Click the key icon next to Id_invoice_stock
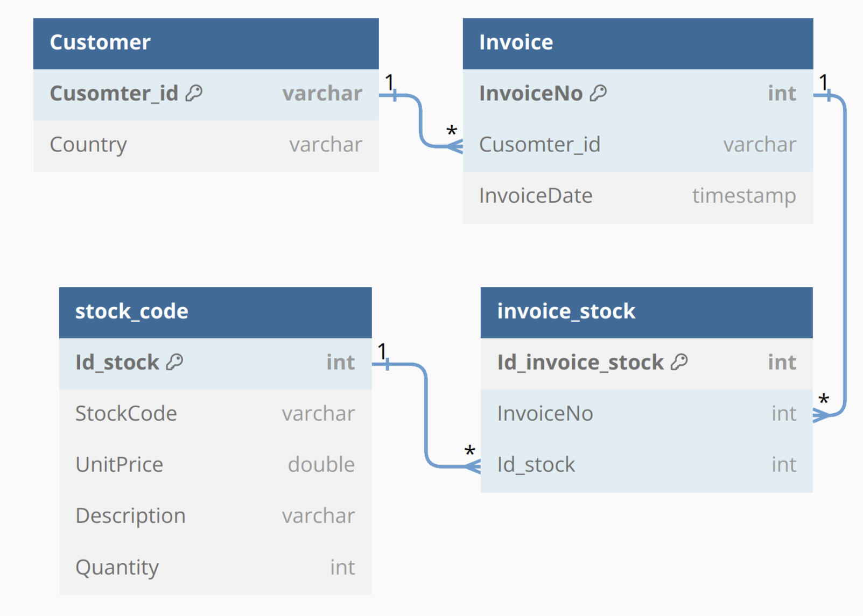This screenshot has width=863, height=616. pos(679,363)
